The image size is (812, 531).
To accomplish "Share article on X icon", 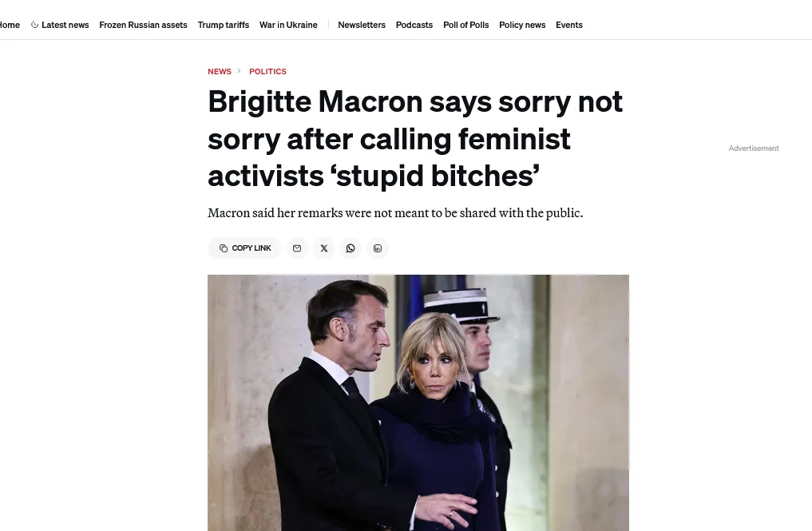I will tap(323, 248).
